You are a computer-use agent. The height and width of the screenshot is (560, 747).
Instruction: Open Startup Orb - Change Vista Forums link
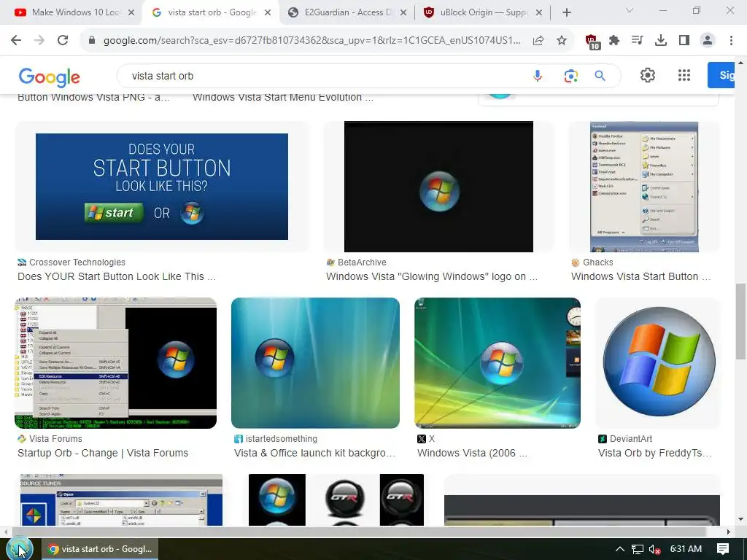point(103,453)
